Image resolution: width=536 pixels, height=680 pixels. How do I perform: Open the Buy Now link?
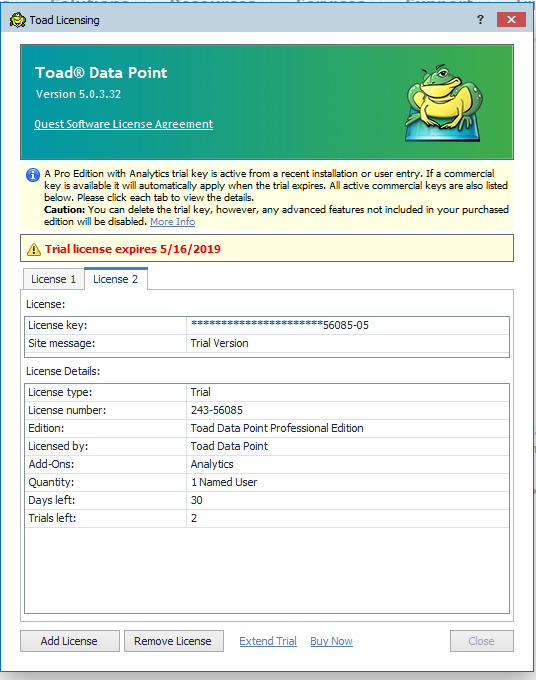point(331,641)
